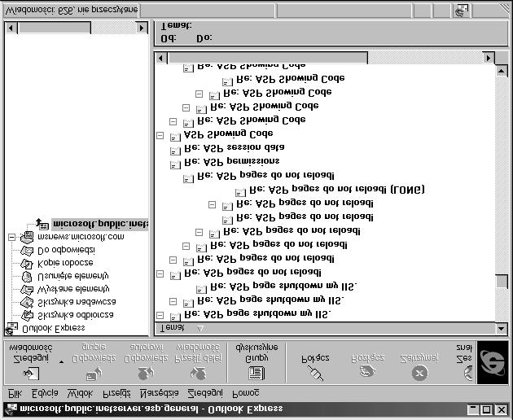Select 'Re: ASP pages do not reload! (LONG)' message

pyautogui.click(x=337, y=190)
